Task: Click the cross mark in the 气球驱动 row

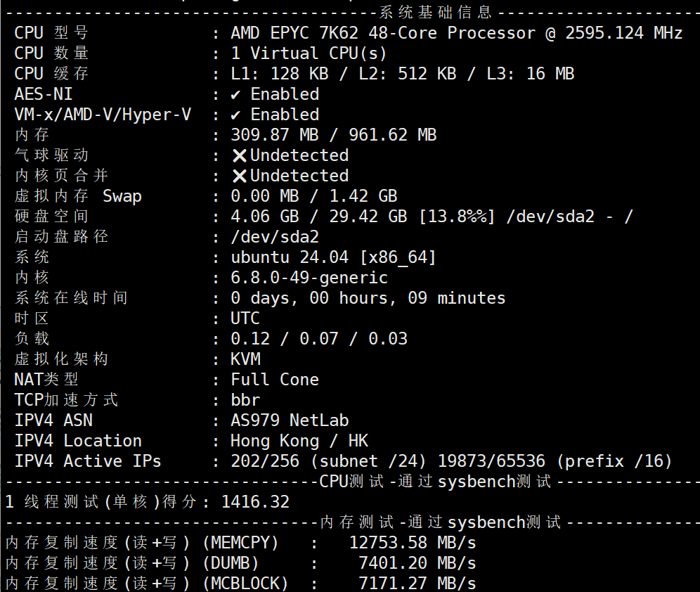Action: pyautogui.click(x=240, y=156)
